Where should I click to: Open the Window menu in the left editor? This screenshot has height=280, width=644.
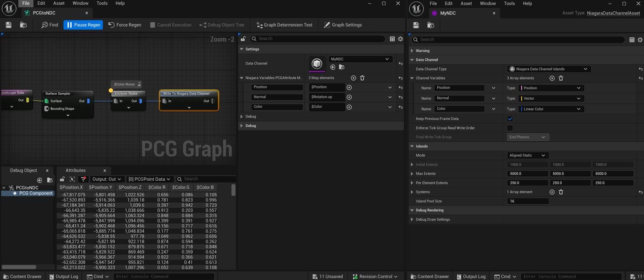pyautogui.click(x=80, y=3)
